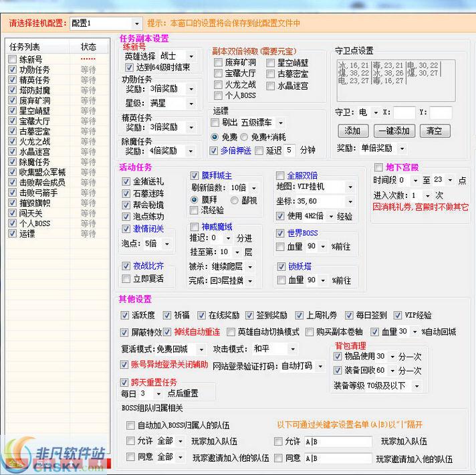Enable 废弃矿洞 double reward checkbox
The image size is (476, 475).
[218, 62]
